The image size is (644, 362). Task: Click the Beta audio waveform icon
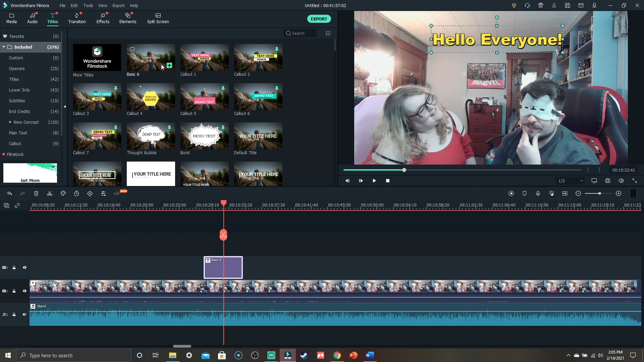coord(117,193)
